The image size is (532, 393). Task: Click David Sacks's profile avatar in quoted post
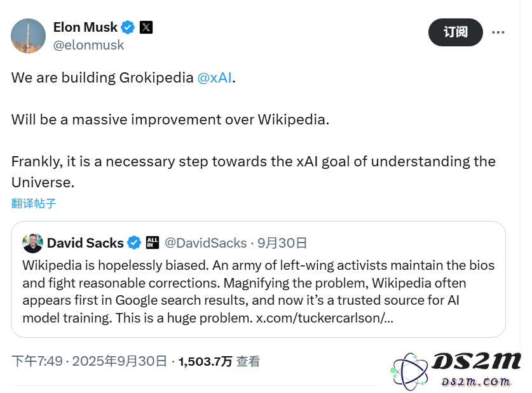coord(32,243)
